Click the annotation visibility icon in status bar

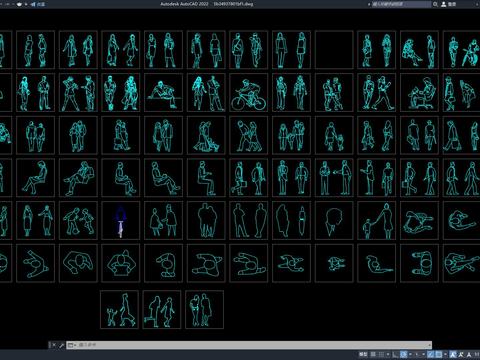(x=461, y=354)
